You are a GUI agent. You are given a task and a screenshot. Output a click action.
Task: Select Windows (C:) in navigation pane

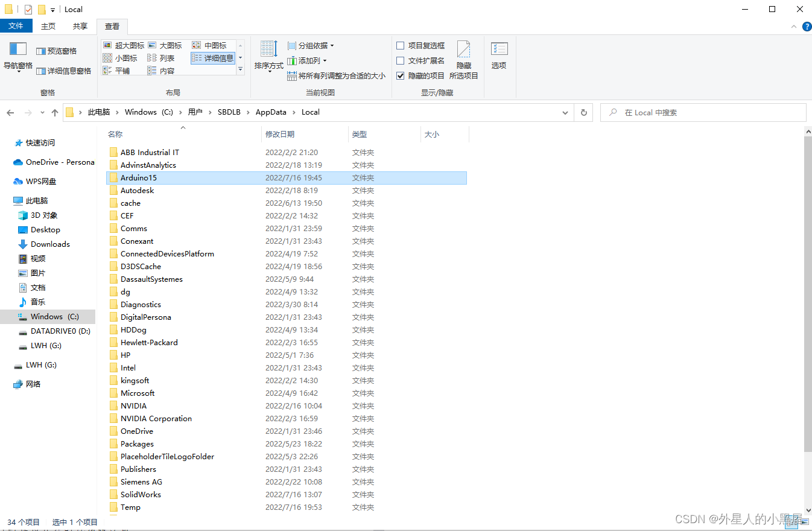pyautogui.click(x=48, y=317)
